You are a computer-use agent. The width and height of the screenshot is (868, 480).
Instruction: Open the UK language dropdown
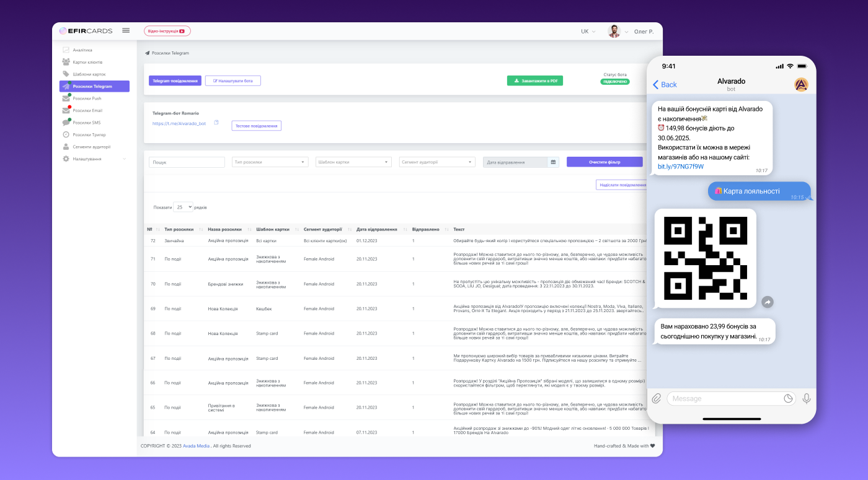587,31
